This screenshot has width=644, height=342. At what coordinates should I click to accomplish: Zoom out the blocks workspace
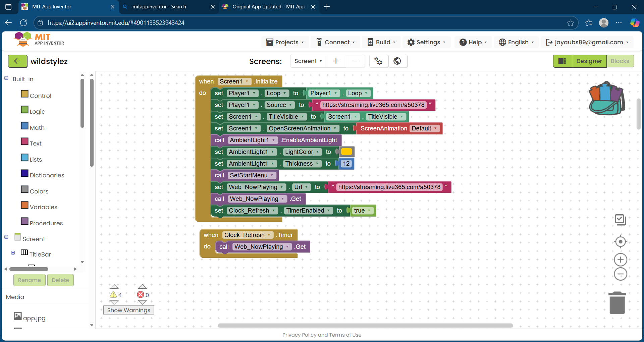pyautogui.click(x=620, y=274)
